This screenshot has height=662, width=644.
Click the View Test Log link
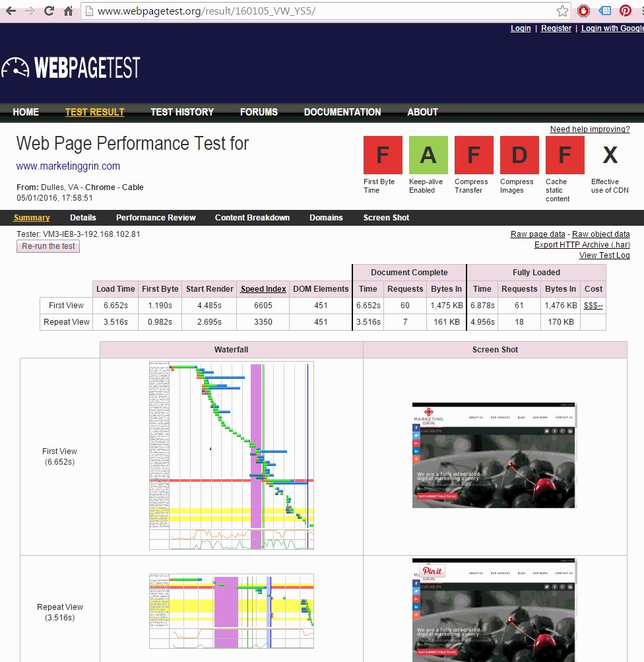[x=604, y=255]
